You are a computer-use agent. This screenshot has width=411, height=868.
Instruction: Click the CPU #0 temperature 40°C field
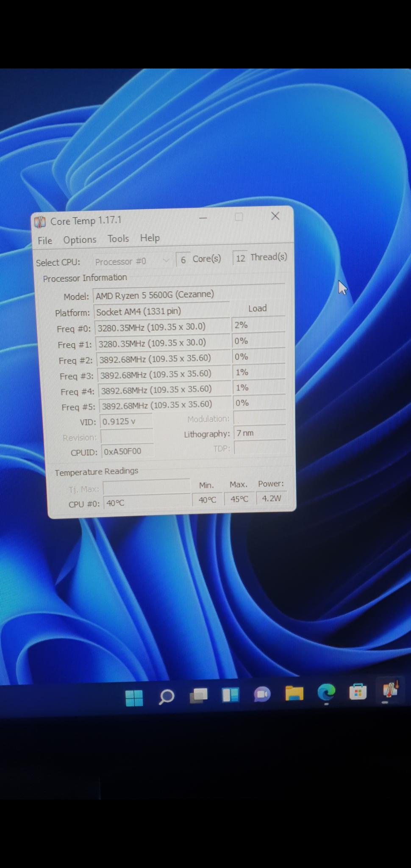click(x=147, y=503)
